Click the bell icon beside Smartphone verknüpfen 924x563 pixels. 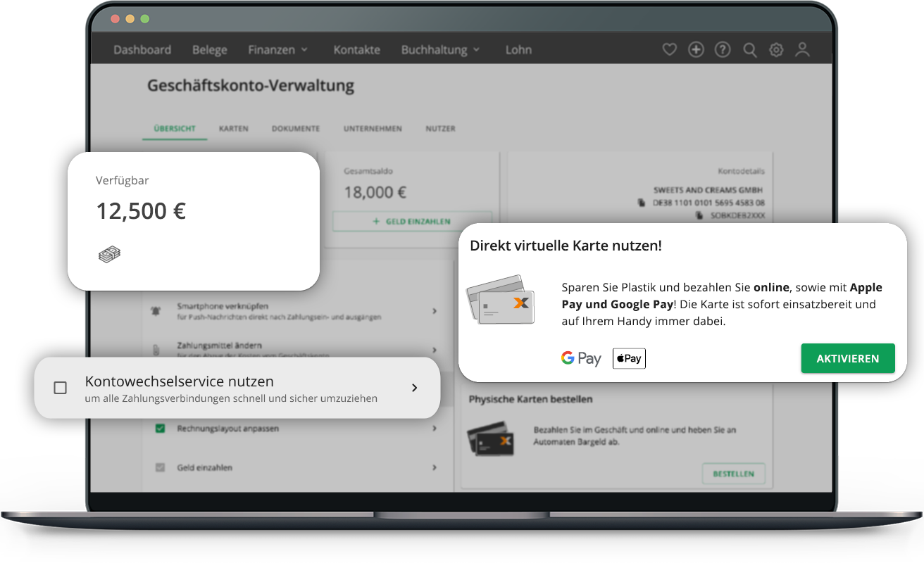click(x=156, y=311)
